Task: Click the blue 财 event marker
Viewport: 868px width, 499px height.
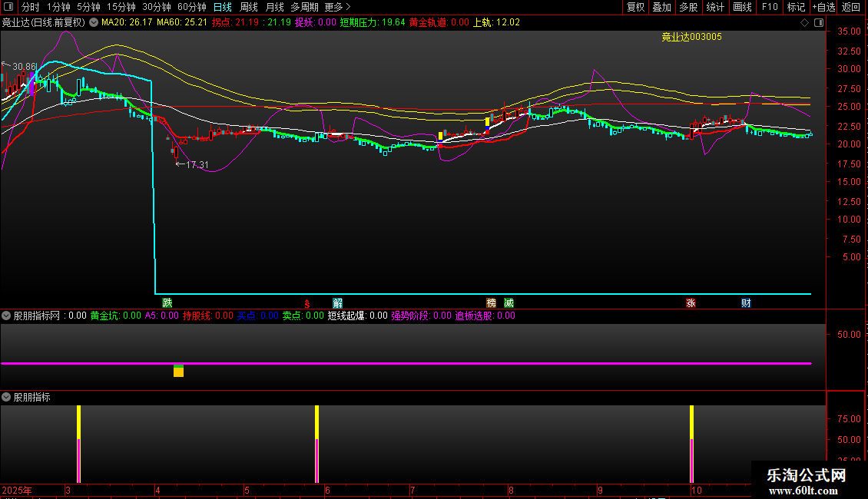Action: pos(746,302)
